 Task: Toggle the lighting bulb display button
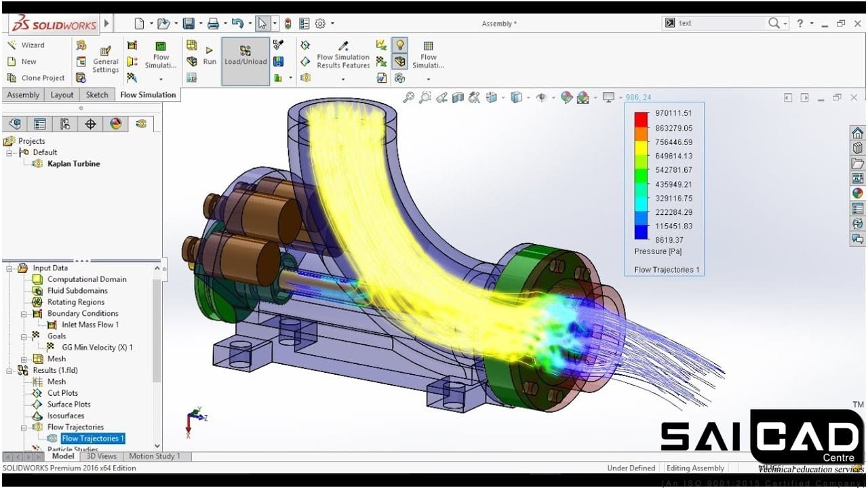pos(400,45)
